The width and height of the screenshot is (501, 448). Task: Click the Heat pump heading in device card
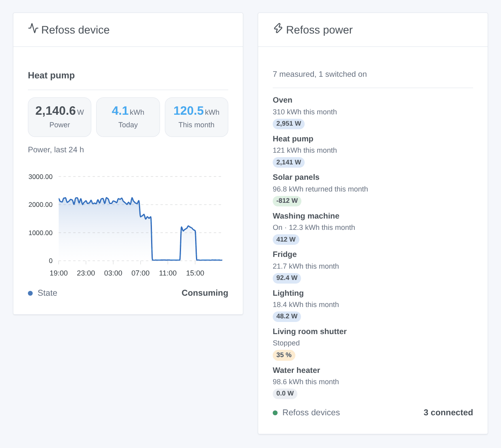[51, 76]
